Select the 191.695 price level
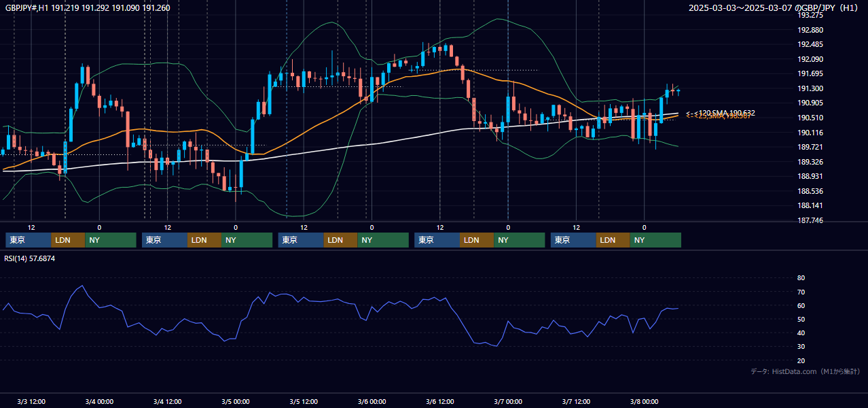 tap(810, 73)
